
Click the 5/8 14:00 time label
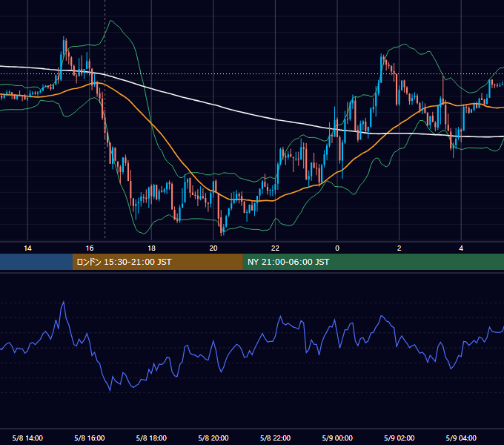coord(27,438)
